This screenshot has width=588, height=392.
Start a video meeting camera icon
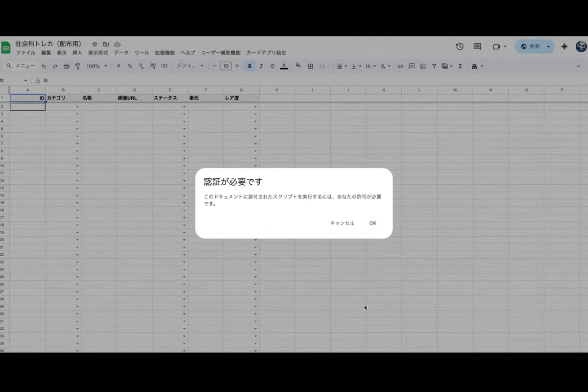coord(496,47)
